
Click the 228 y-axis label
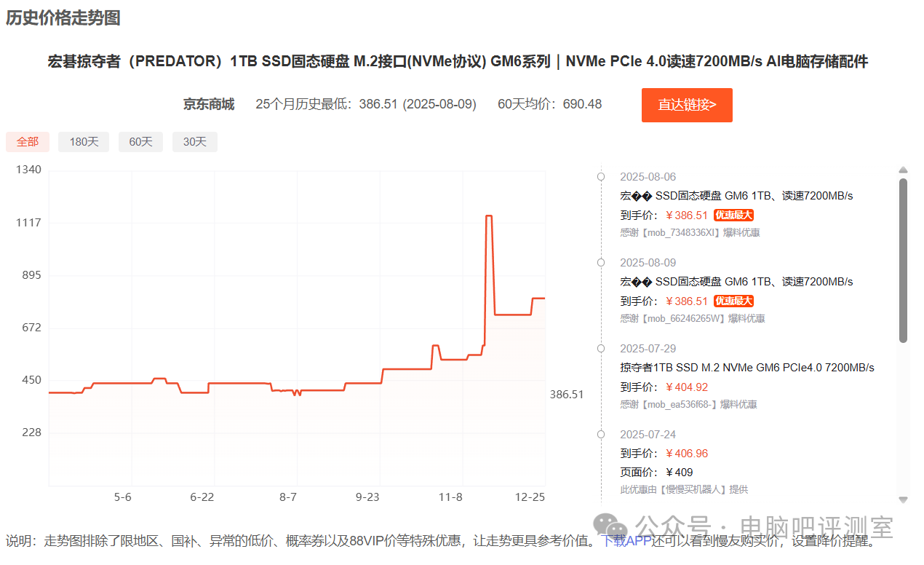click(31, 432)
